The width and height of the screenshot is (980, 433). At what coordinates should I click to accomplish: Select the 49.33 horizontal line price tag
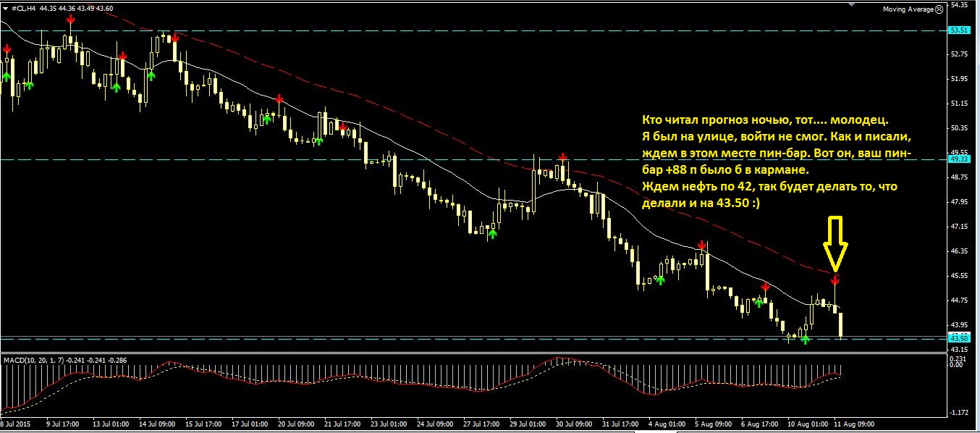pos(959,159)
